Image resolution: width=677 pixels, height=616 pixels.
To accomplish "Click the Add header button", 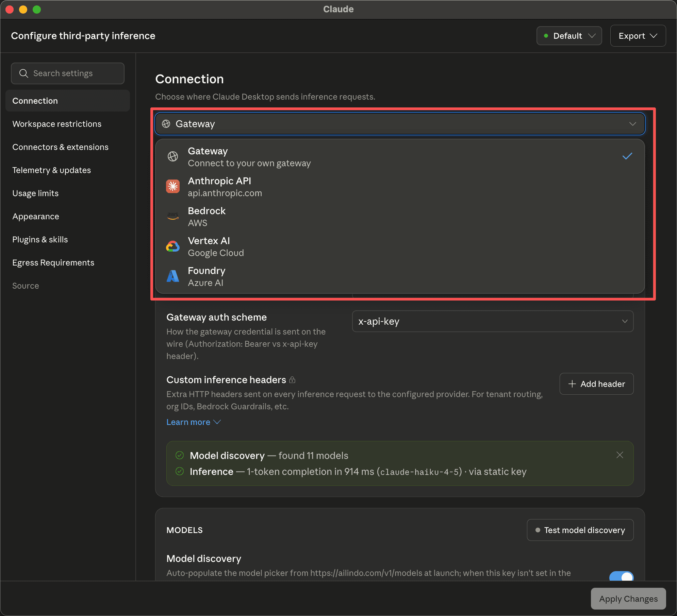I will [596, 384].
